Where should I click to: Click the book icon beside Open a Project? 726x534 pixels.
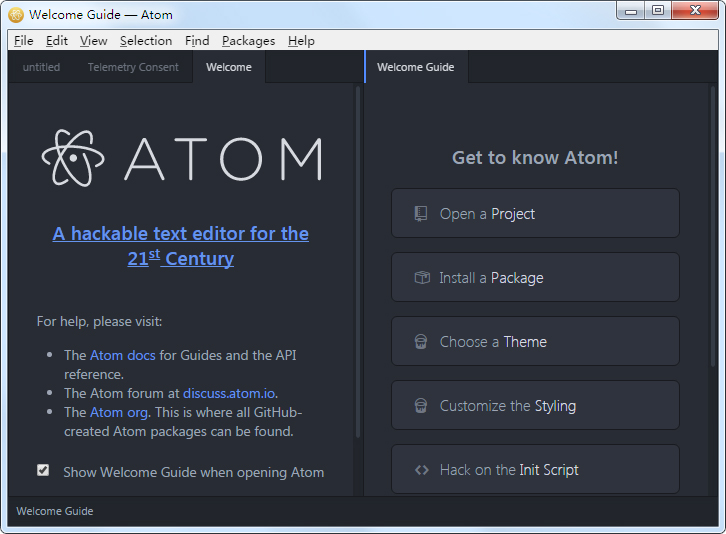click(x=420, y=214)
